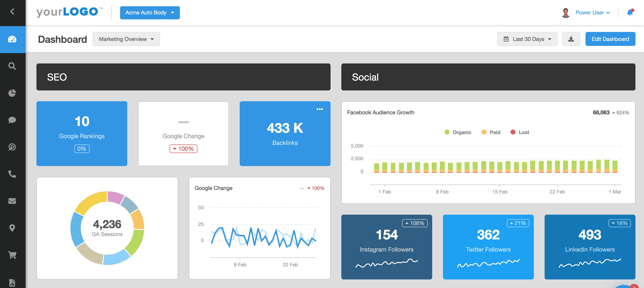Open the Backlinks widget three-dot menu
The height and width of the screenshot is (288, 644).
319,109
